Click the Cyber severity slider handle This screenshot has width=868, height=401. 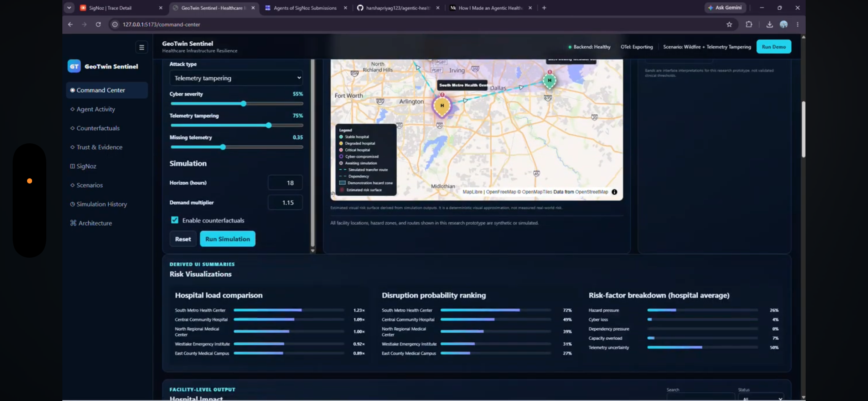[x=243, y=104]
